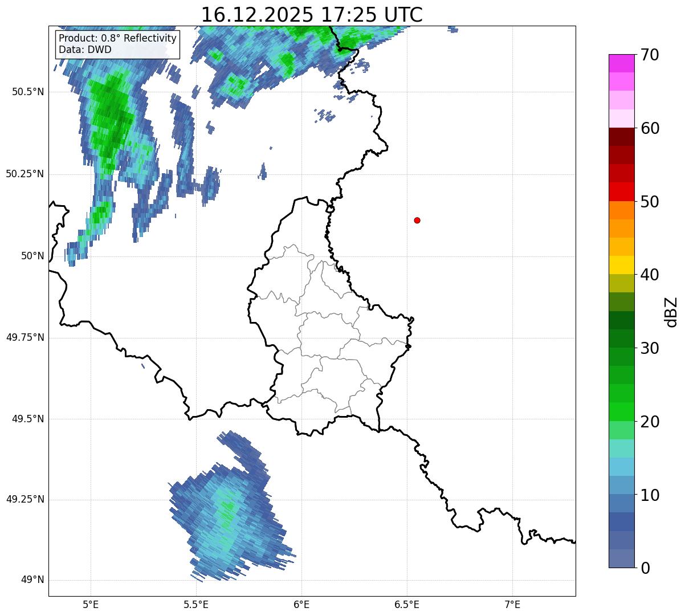
Task: Click the 'Data: DWD' label
Action: [x=85, y=50]
